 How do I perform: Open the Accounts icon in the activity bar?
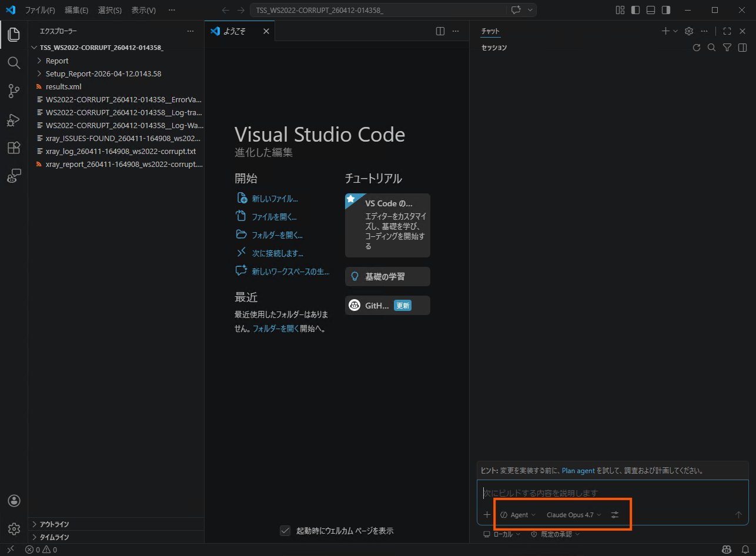[14, 501]
